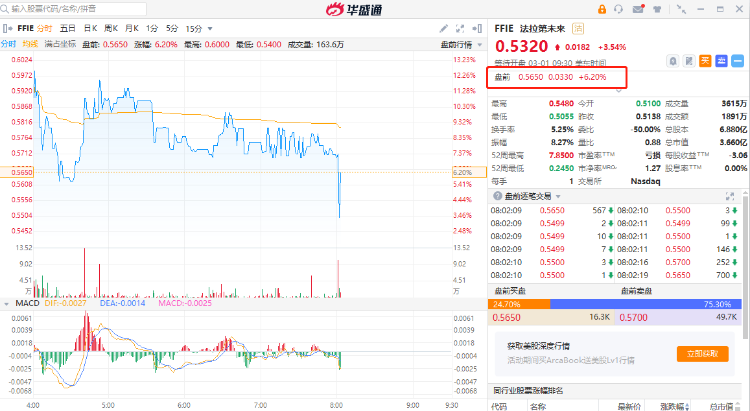
Task: Switch to the 月K chart tab
Action: tap(132, 29)
